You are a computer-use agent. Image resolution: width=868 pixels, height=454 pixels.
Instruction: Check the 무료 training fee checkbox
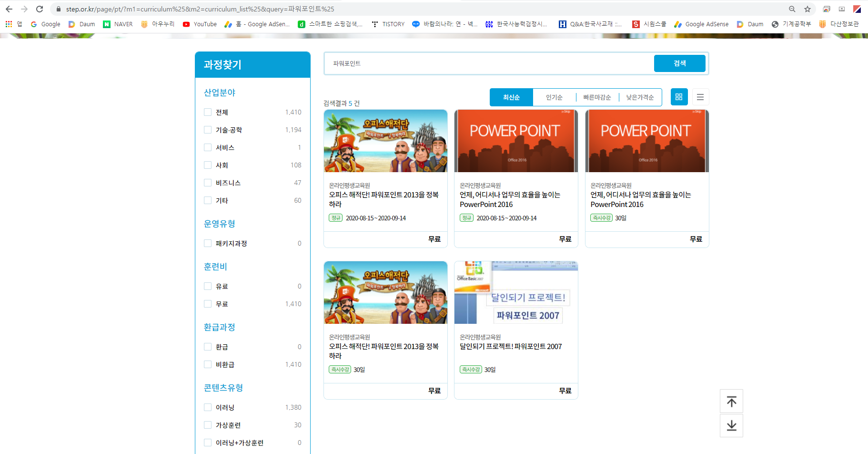[208, 304]
